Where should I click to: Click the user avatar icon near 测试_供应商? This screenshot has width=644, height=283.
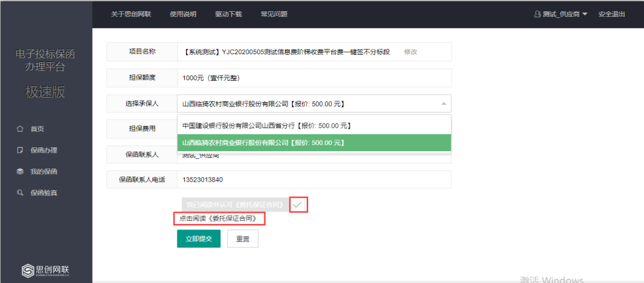point(537,14)
